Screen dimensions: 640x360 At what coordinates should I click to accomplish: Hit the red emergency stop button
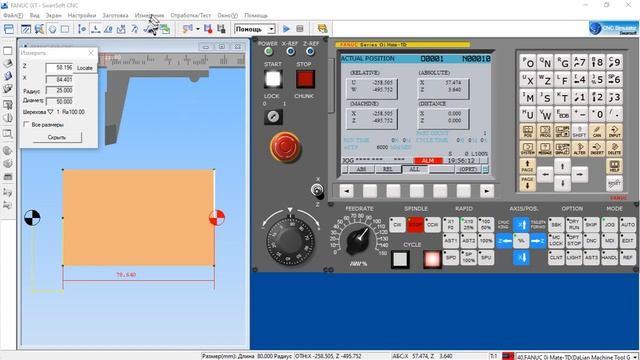click(285, 147)
